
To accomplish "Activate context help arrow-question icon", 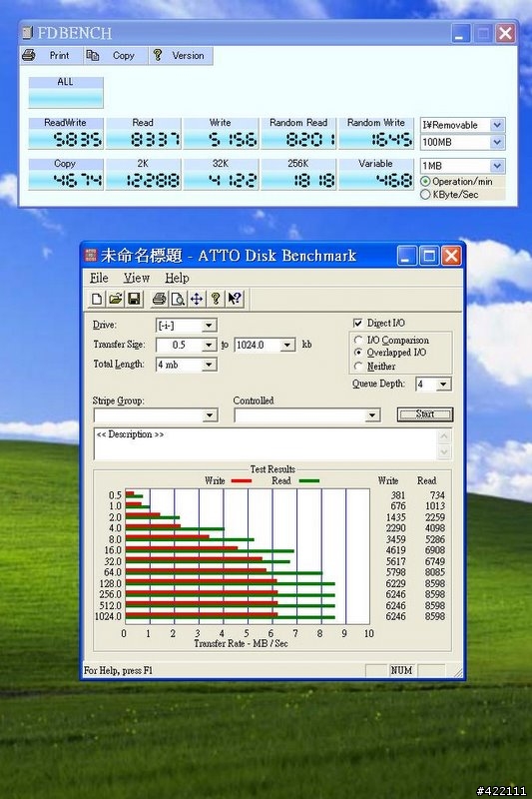I will (235, 299).
